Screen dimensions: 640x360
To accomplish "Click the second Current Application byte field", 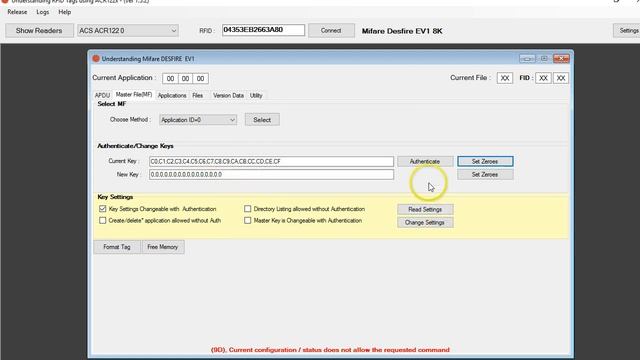I will (185, 78).
